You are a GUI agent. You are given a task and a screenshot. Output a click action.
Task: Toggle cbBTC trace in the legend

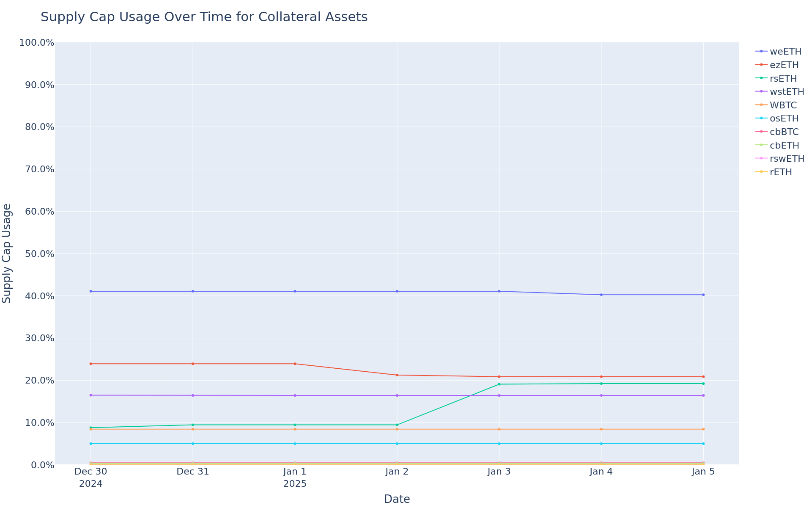[784, 132]
